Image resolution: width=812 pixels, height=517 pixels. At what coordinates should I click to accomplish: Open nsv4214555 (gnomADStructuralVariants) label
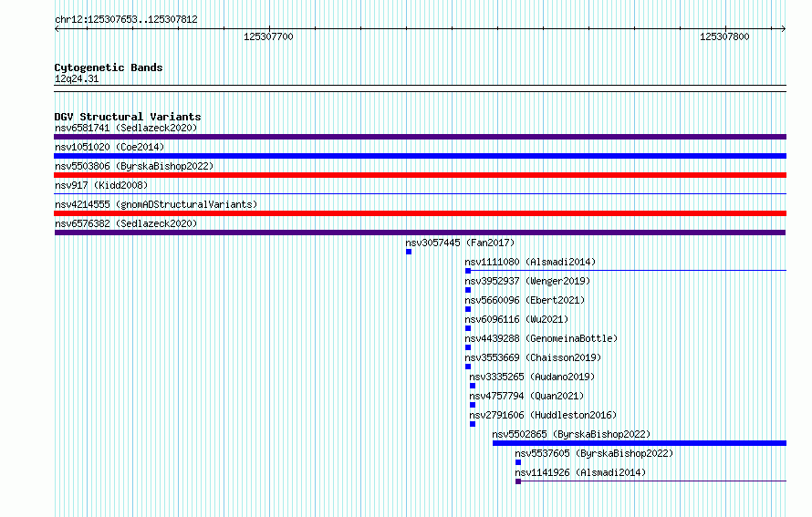point(156,204)
